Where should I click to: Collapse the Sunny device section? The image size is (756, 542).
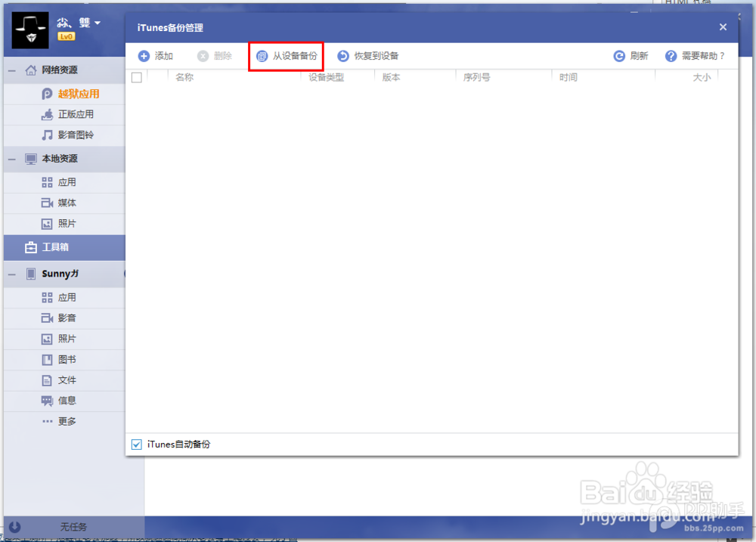pyautogui.click(x=11, y=273)
